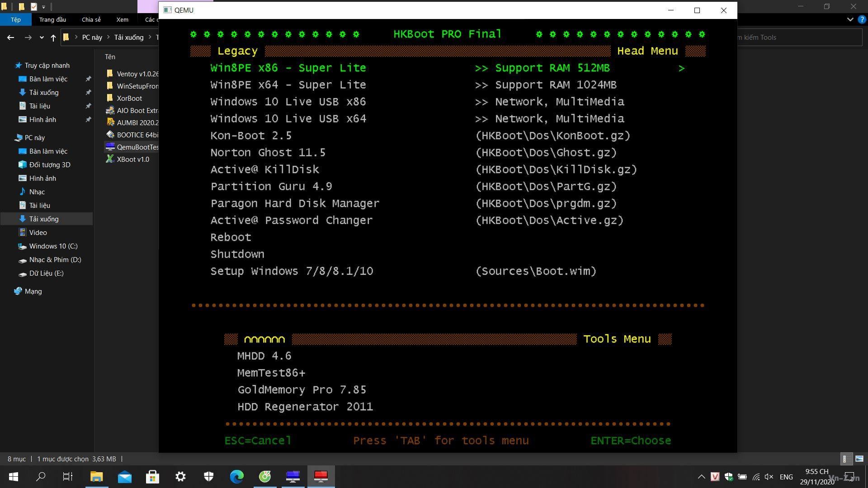Image resolution: width=868 pixels, height=488 pixels.
Task: Click the Tools Menu header label
Action: click(x=617, y=339)
